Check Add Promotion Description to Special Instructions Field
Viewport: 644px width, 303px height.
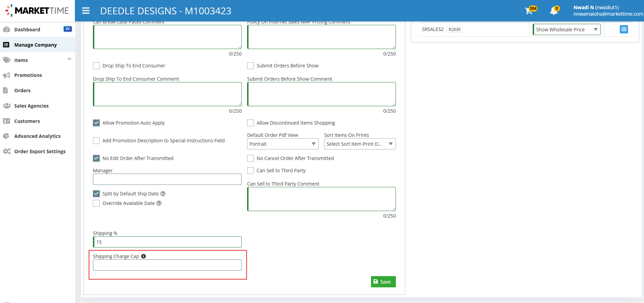point(96,141)
